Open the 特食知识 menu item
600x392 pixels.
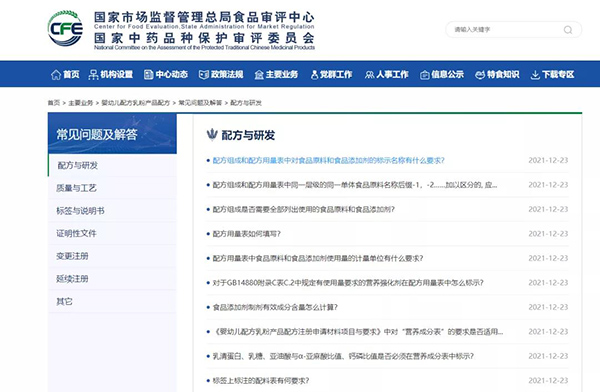[503, 74]
